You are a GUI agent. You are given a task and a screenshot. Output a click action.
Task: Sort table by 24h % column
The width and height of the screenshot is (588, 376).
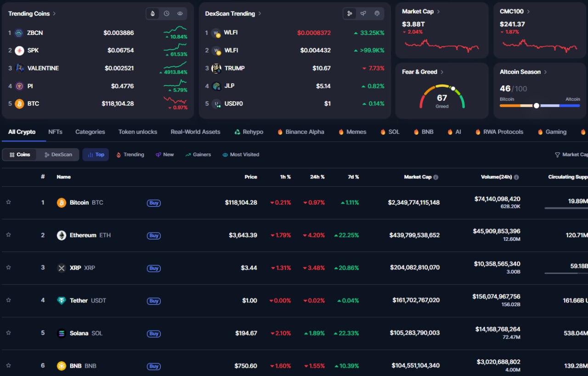point(317,177)
